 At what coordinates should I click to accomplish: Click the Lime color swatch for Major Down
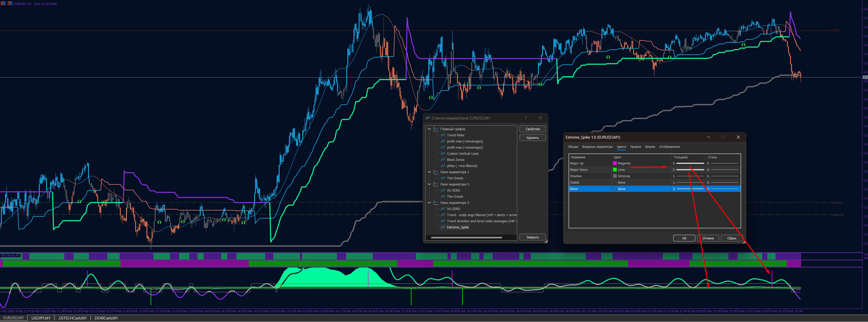[x=615, y=170]
